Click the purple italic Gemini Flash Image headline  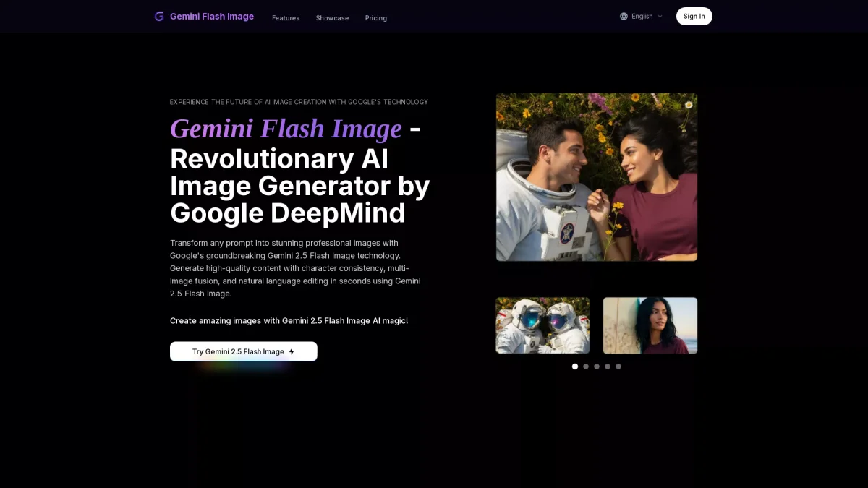[x=286, y=129]
